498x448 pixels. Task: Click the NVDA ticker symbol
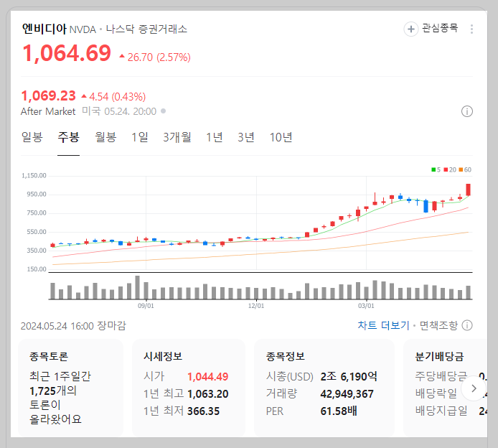[x=83, y=29]
